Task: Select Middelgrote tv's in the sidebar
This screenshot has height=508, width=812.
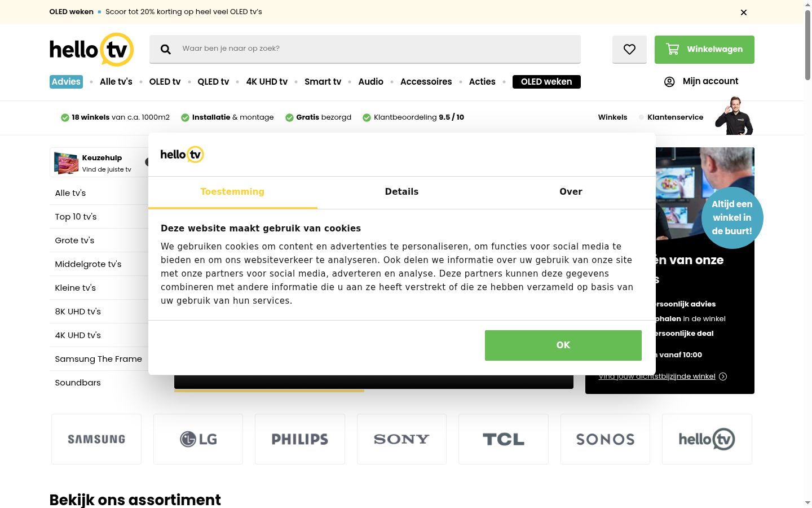Action: (88, 264)
